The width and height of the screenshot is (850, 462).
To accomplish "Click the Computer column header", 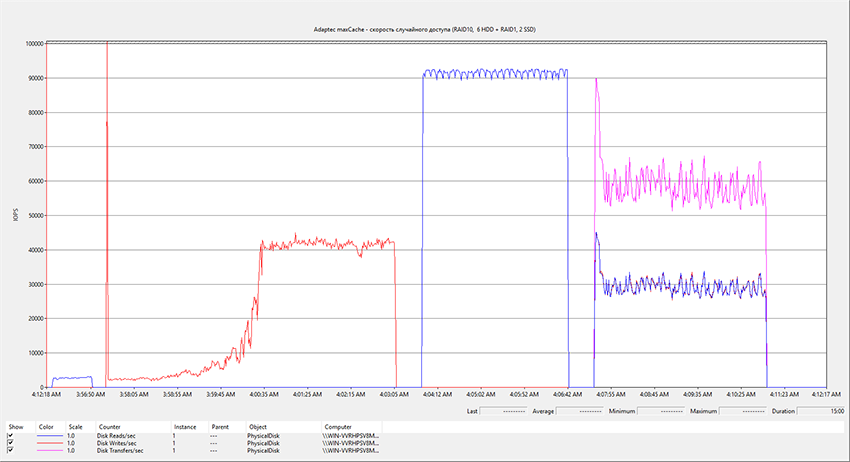I will tap(338, 426).
